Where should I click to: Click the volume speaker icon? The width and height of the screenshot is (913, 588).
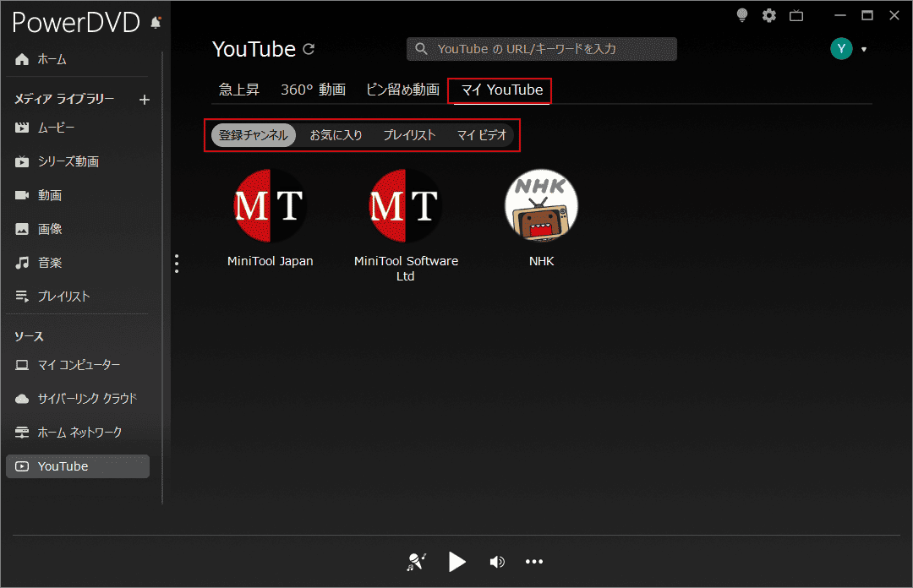pyautogui.click(x=497, y=562)
